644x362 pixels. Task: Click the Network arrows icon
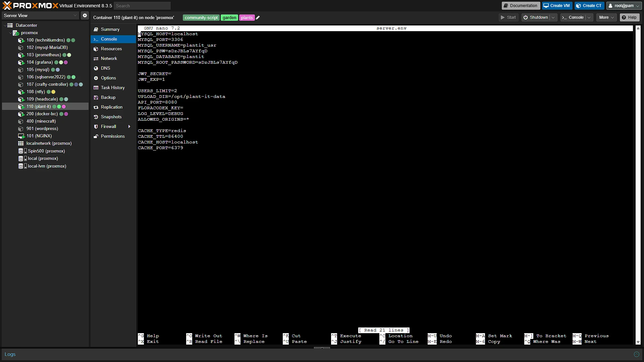click(96, 59)
